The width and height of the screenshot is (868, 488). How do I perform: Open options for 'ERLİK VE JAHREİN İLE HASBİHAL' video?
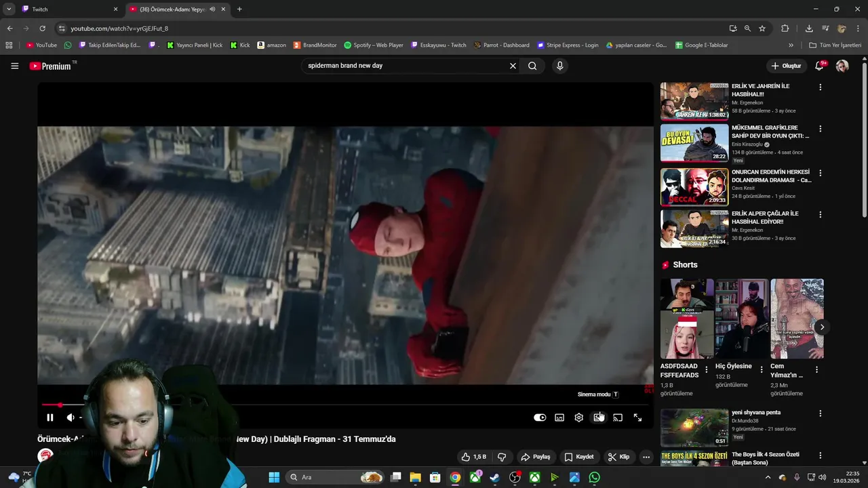(x=820, y=87)
